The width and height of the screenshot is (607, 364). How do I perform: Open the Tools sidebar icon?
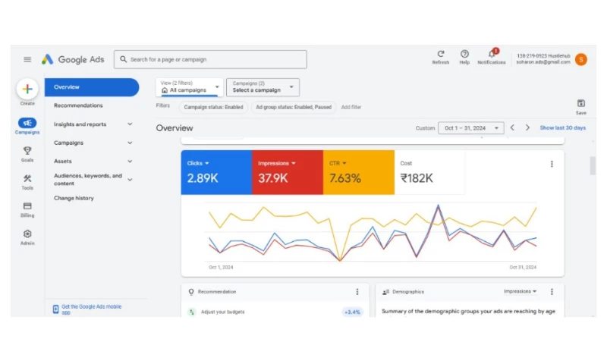pos(27,179)
